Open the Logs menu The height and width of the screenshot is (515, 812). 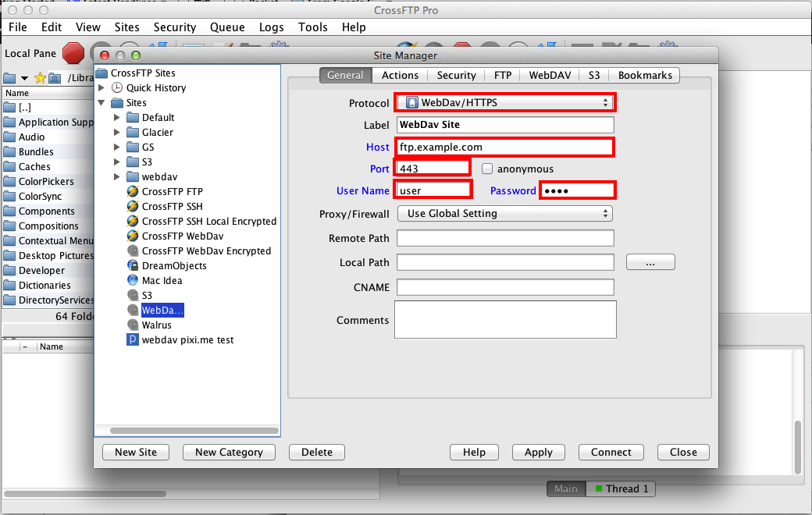272,27
